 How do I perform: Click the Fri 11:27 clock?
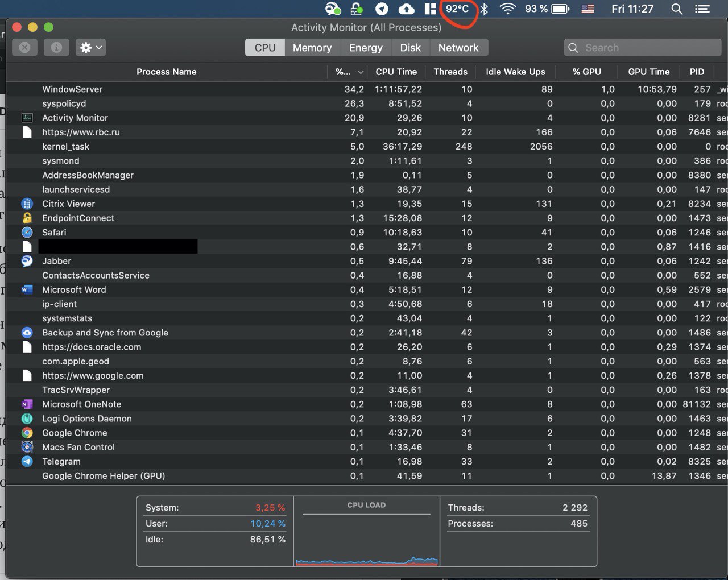[x=632, y=9]
